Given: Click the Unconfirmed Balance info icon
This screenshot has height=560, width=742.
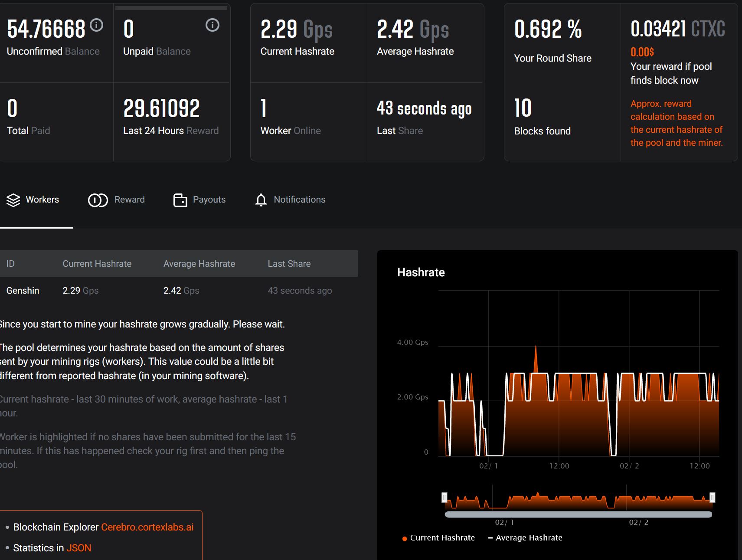Looking at the screenshot, I should coord(96,25).
